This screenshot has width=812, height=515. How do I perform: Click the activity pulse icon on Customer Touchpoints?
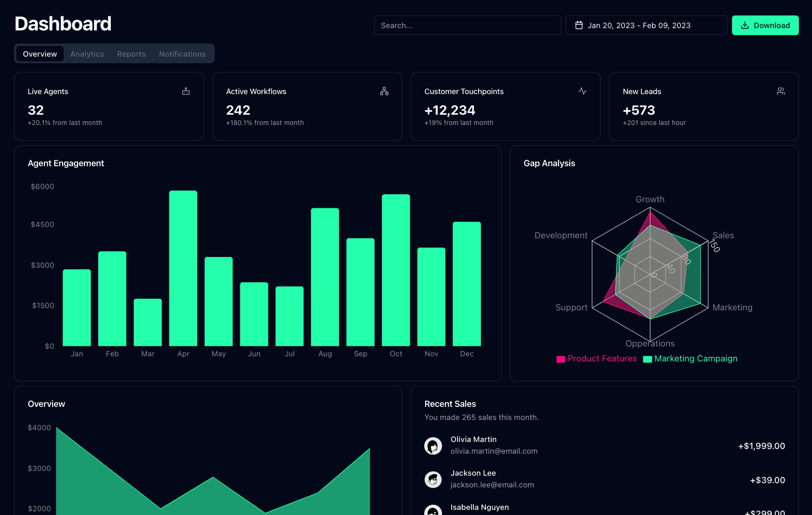[x=582, y=91]
